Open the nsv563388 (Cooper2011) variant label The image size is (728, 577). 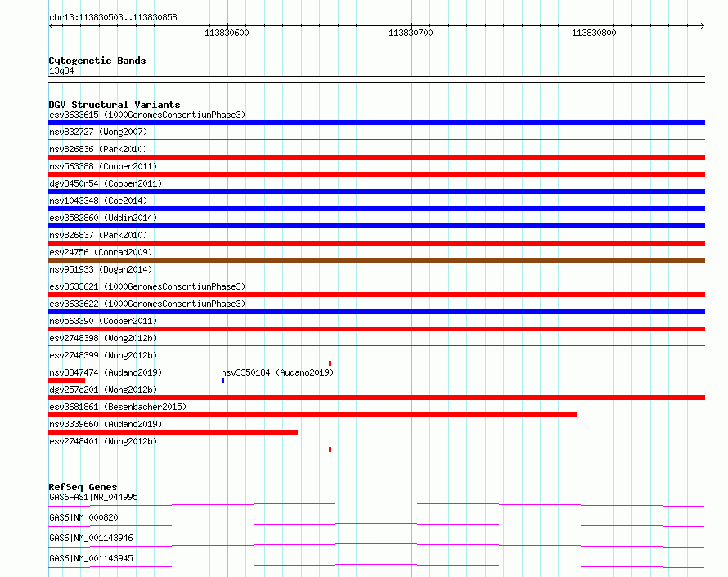103,166
